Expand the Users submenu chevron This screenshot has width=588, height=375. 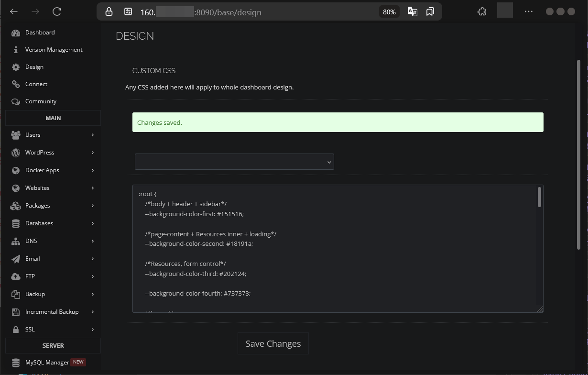point(93,135)
